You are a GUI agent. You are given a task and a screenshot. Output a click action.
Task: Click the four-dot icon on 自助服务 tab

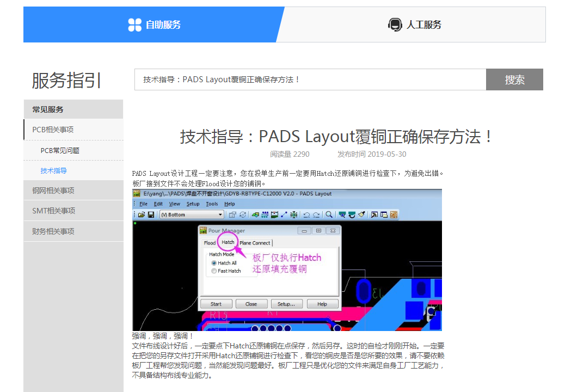(134, 24)
